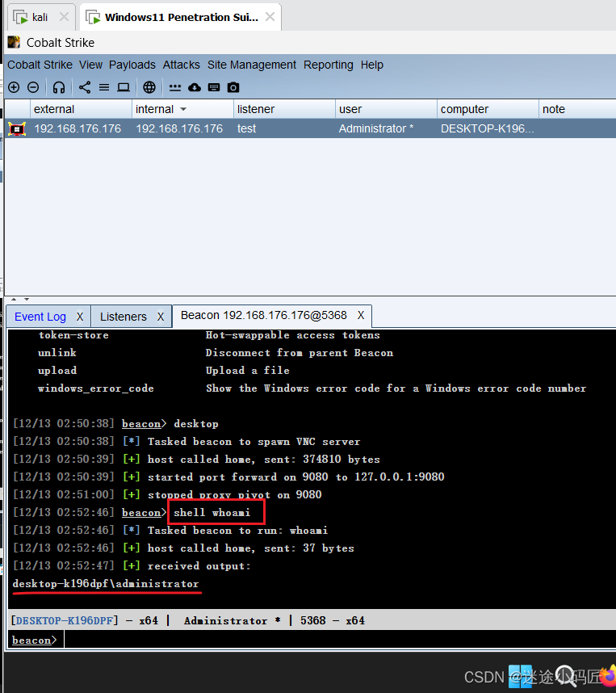Viewport: 616px width, 693px height.
Task: Open screenshots camera icon
Action: click(x=233, y=87)
